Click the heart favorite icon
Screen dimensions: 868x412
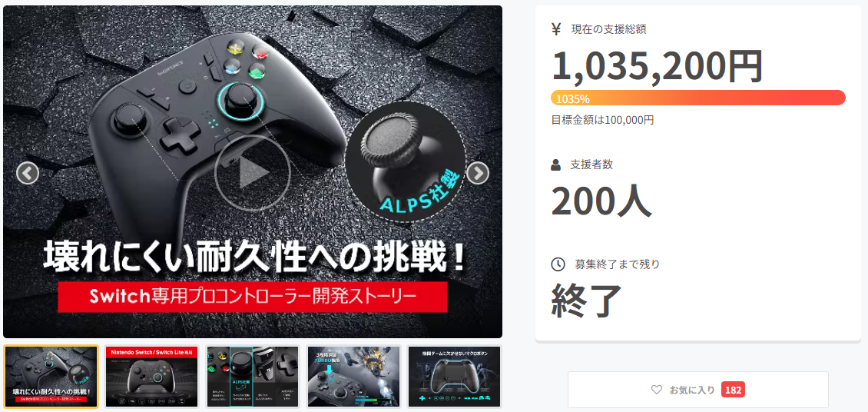pyautogui.click(x=657, y=390)
